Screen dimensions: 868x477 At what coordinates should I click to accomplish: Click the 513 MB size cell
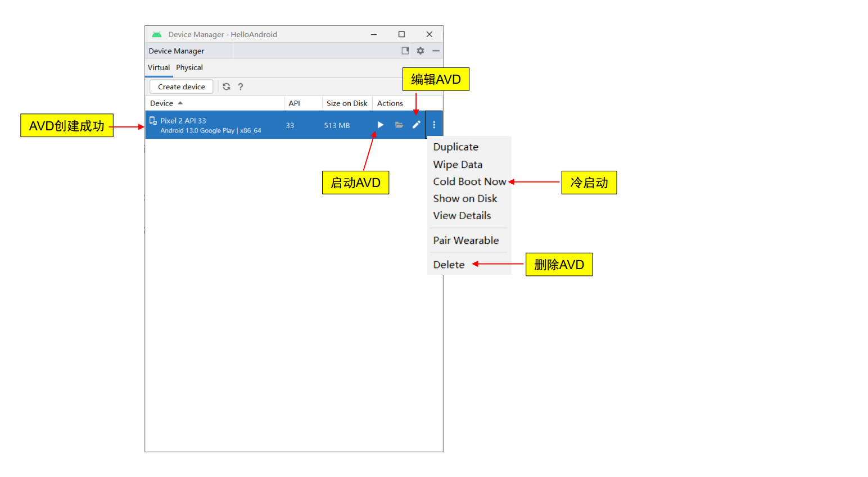coord(337,125)
